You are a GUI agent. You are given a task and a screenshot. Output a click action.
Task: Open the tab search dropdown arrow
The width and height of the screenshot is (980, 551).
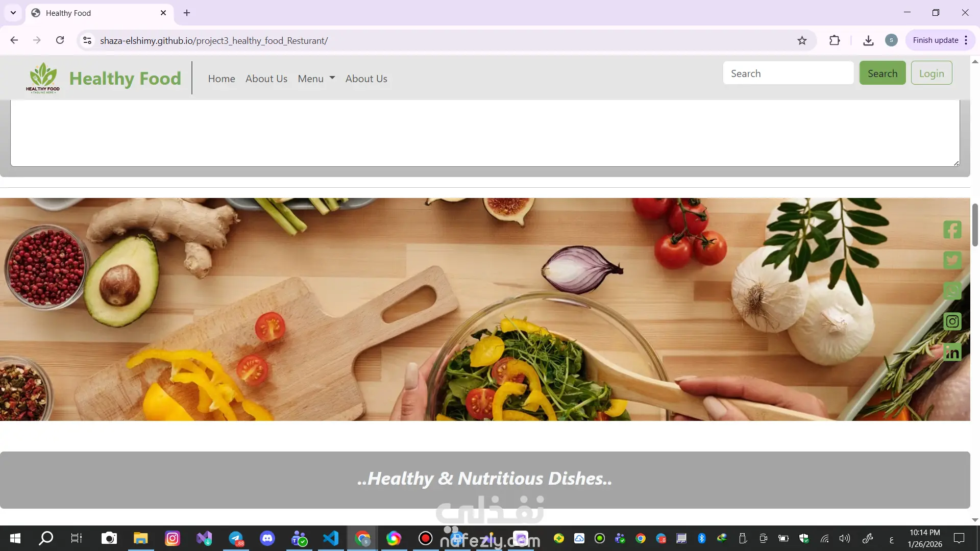click(x=13, y=13)
